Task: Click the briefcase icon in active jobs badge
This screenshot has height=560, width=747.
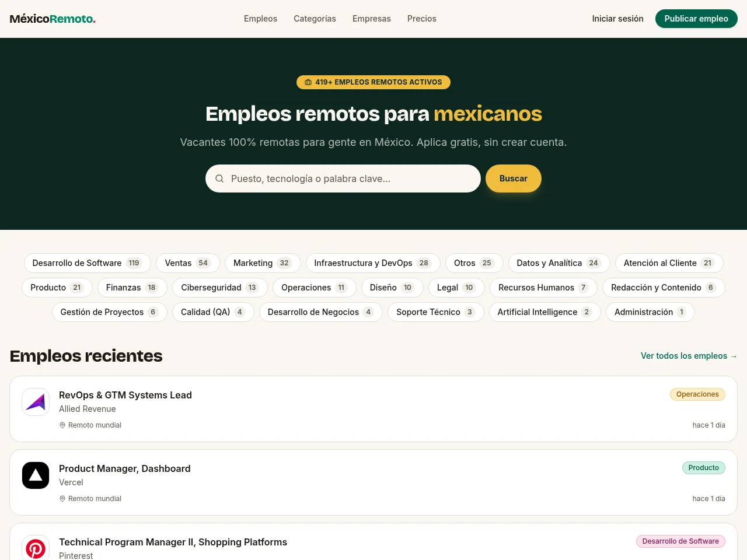Action: click(x=308, y=82)
